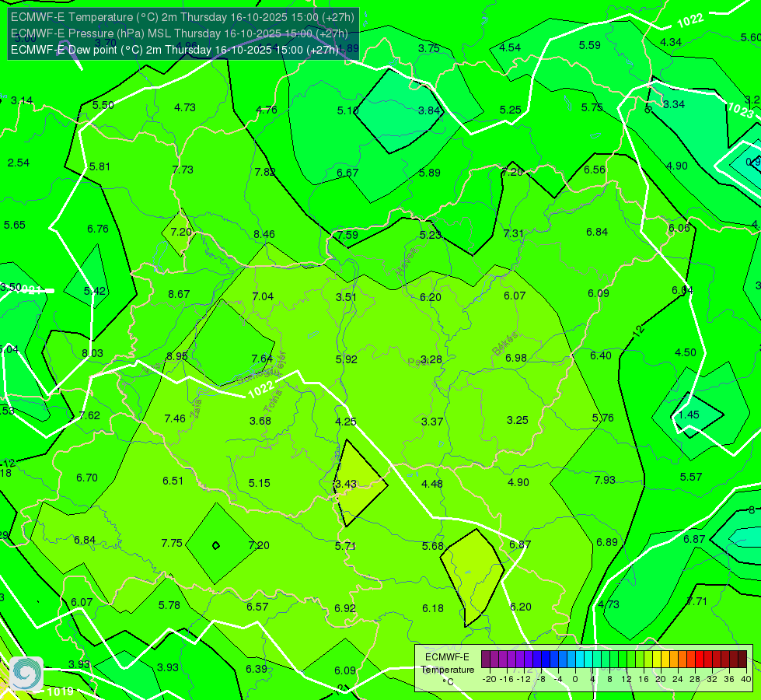This screenshot has width=761, height=700.
Task: Click the 5.42 dew point value
Action: point(95,291)
